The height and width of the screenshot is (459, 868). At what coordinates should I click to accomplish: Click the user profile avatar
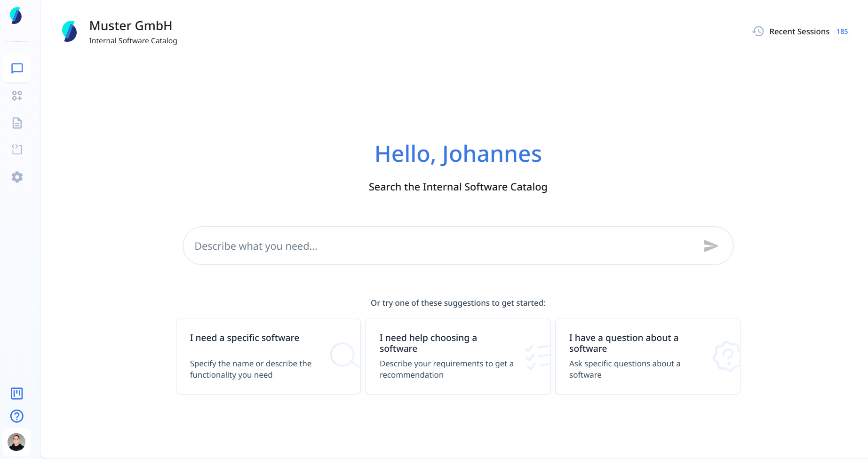coord(17,442)
